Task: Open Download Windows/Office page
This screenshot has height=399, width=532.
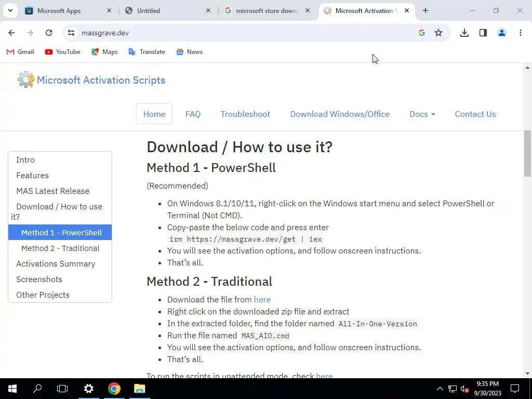Action: pos(340,114)
